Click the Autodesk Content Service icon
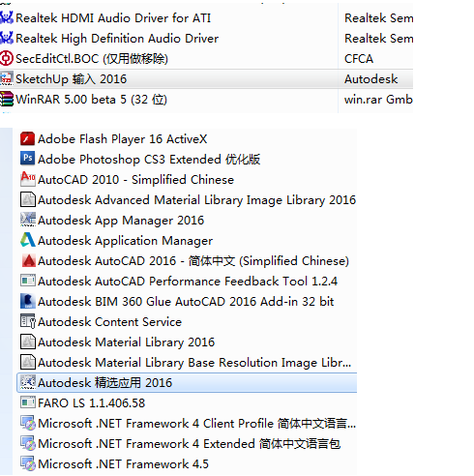The width and height of the screenshot is (474, 476). [27, 321]
